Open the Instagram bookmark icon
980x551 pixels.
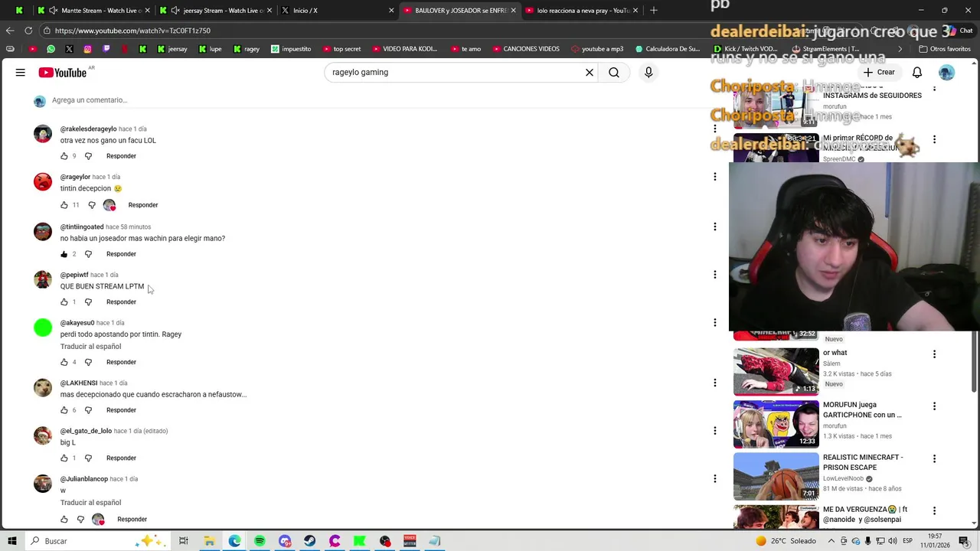[x=87, y=49]
